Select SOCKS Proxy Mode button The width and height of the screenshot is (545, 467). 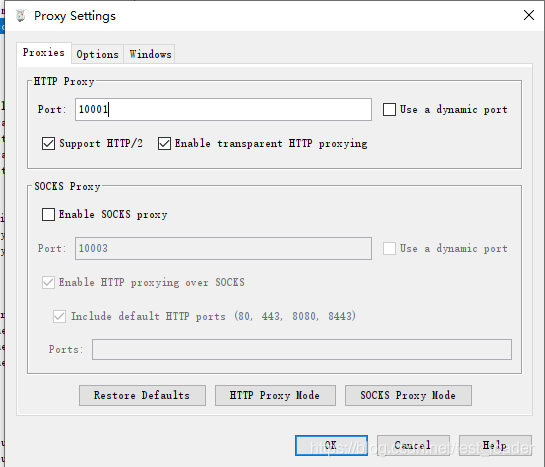[x=408, y=395]
